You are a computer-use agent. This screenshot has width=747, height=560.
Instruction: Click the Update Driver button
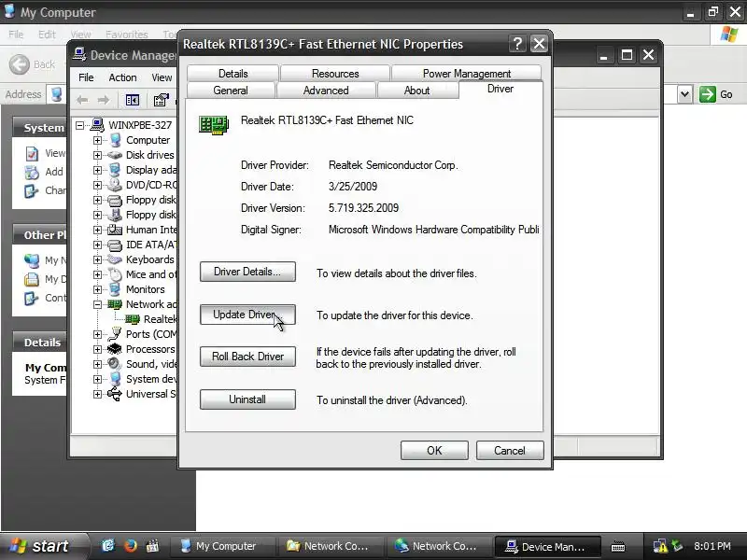coord(247,315)
